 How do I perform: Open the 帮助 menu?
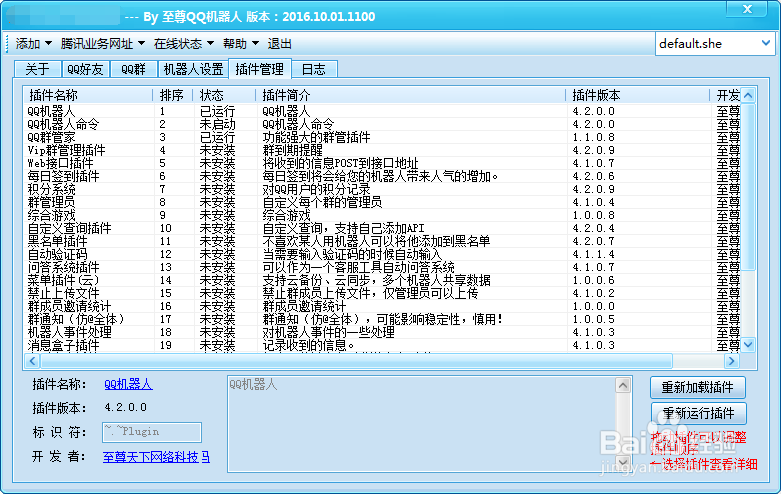pyautogui.click(x=241, y=44)
